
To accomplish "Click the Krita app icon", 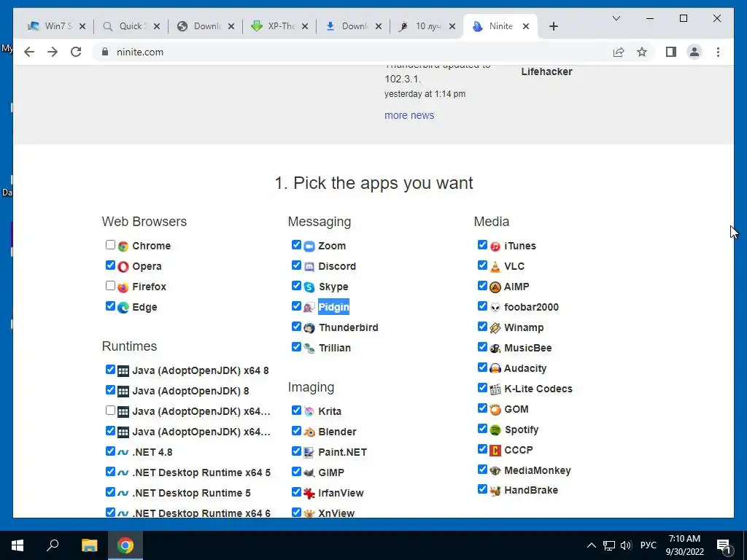I will tap(309, 411).
